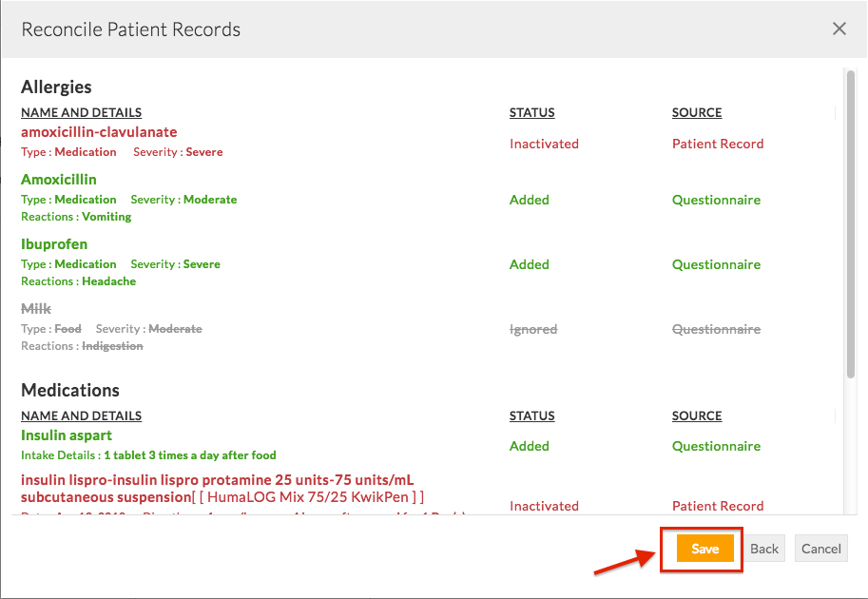The width and height of the screenshot is (868, 599).
Task: Sort medications by NAME AND DETAILS
Action: tap(81, 415)
